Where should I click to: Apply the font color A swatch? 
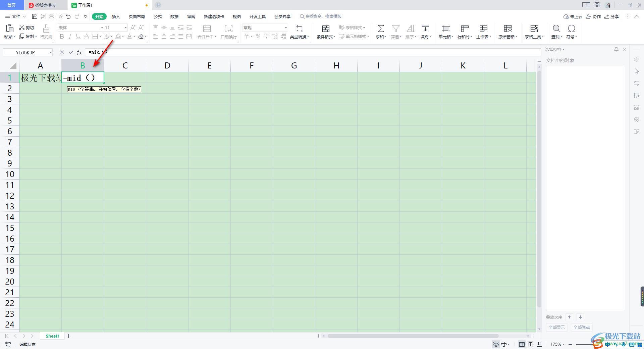129,36
